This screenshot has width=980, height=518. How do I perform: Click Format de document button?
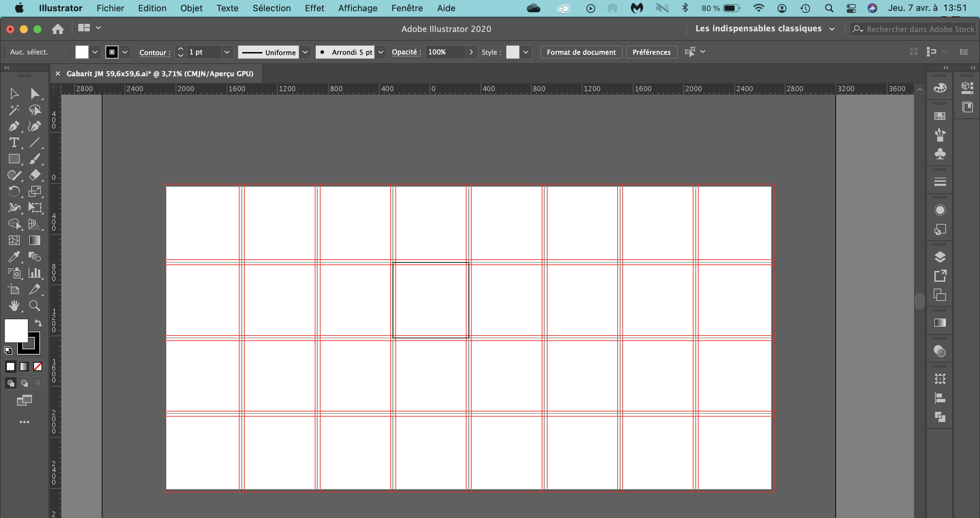pos(581,52)
